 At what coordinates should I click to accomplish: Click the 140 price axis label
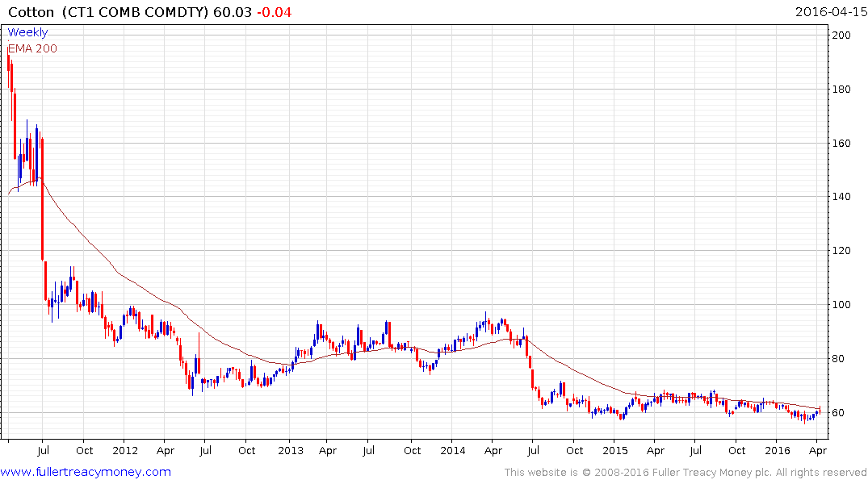tap(841, 197)
